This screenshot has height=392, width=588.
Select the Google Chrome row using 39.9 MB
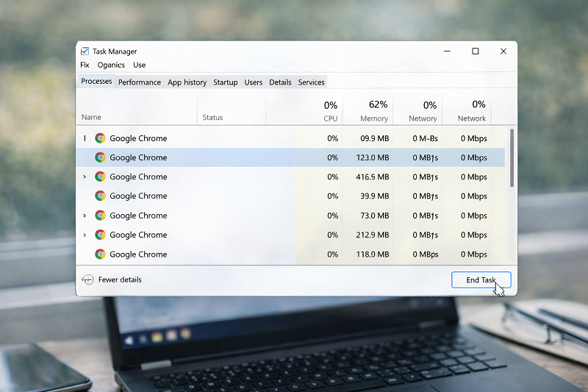point(290,196)
